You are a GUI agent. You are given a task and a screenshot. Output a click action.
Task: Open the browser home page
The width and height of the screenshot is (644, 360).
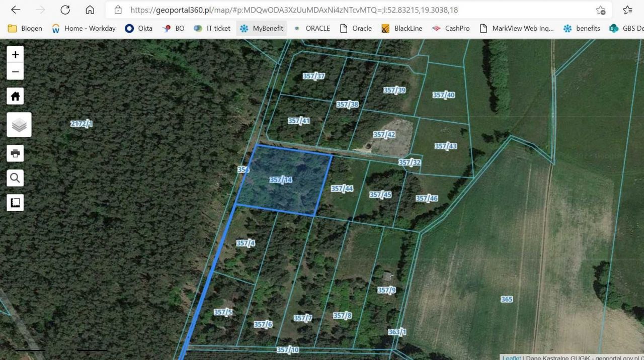pos(90,10)
